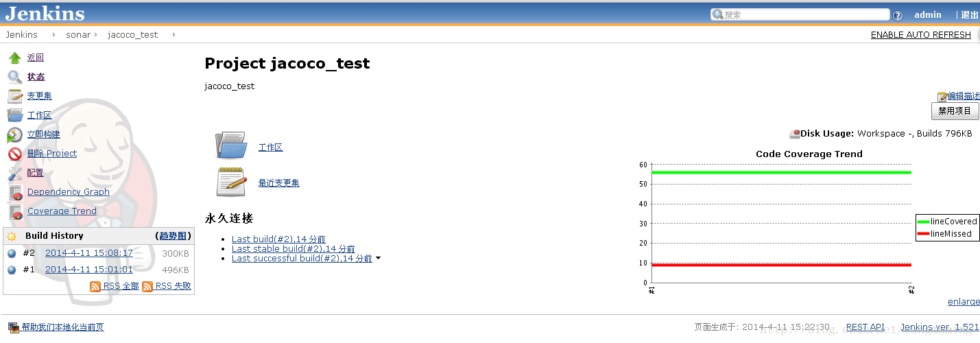The image size is (980, 343).
Task: Open 编辑描述 link
Action: pyautogui.click(x=964, y=97)
